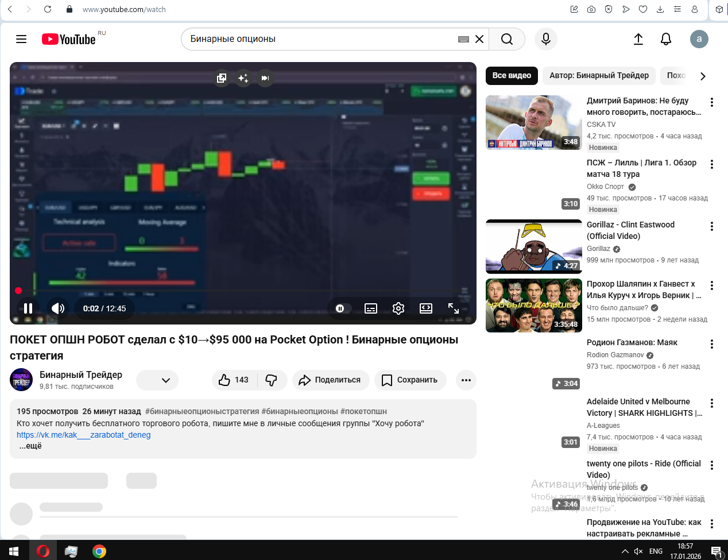
Task: Unmute the system volume tray icon
Action: 638,551
